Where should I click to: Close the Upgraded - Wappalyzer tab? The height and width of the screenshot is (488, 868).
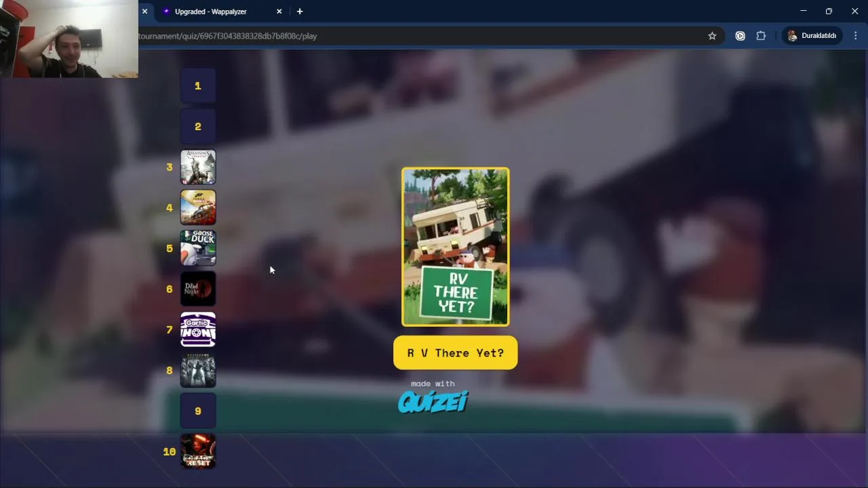[279, 12]
